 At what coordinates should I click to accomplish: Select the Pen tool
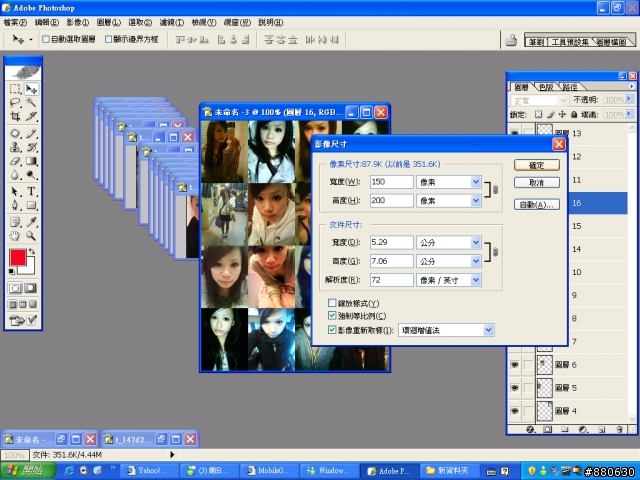tap(15, 205)
